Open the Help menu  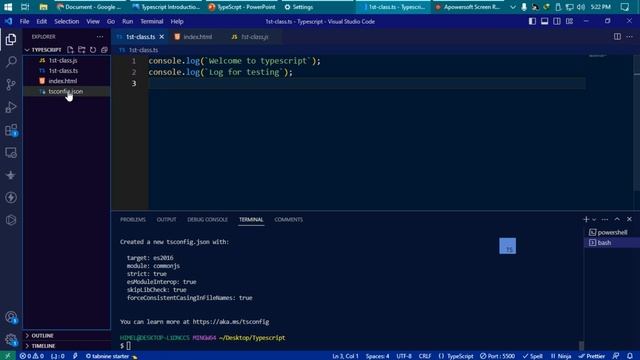pos(177,21)
